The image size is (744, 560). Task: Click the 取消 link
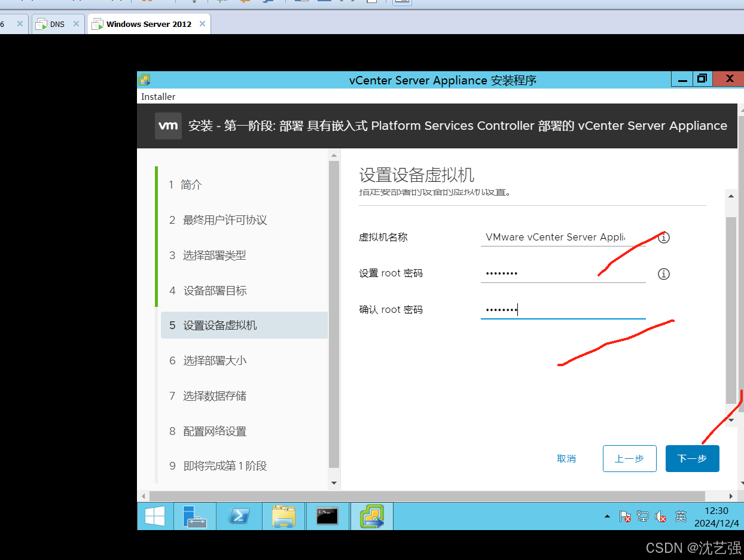(x=566, y=459)
